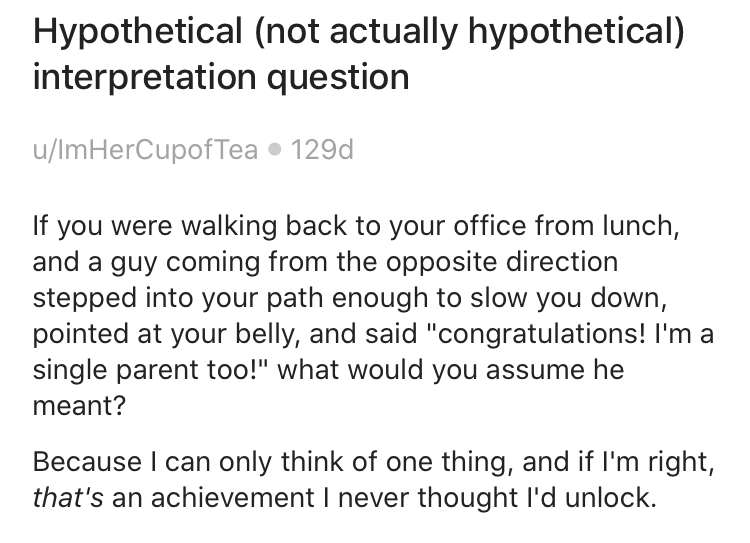Image resolution: width=750 pixels, height=543 pixels.
Task: Click the italicized word 'that's'
Action: click(68, 498)
